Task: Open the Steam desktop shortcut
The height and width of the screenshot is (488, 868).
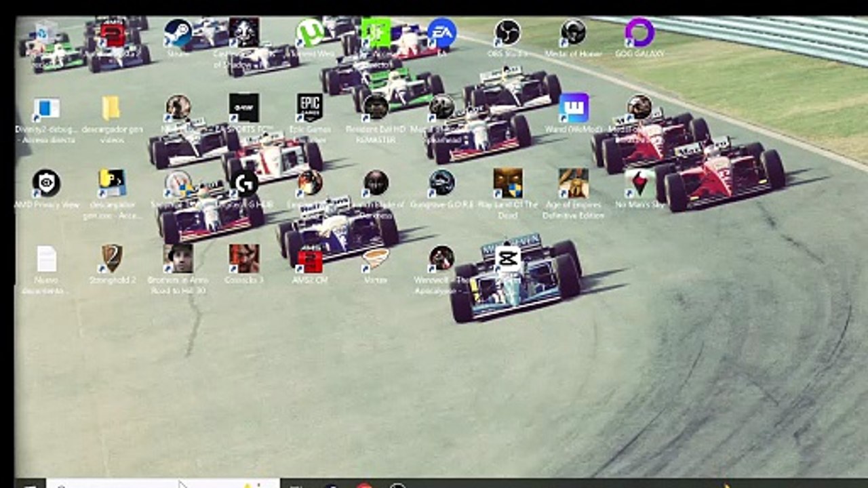Action: [x=178, y=33]
